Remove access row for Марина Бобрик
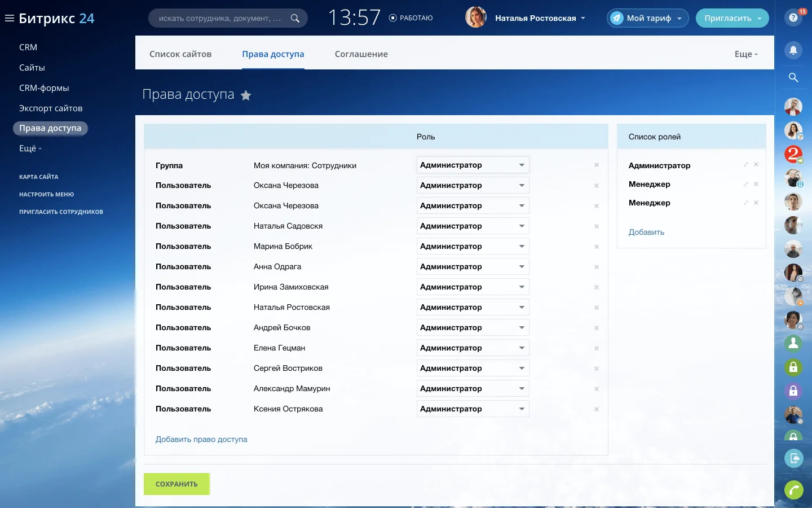 pyautogui.click(x=596, y=247)
